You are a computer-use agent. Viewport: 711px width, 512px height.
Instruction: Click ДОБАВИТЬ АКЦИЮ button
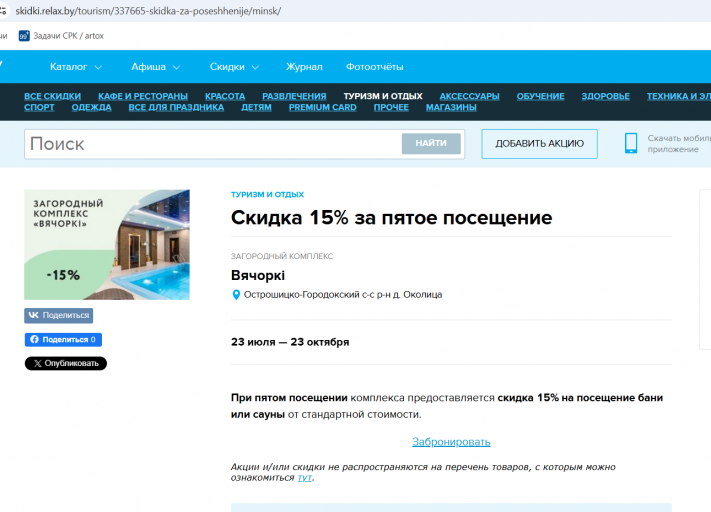tap(539, 144)
